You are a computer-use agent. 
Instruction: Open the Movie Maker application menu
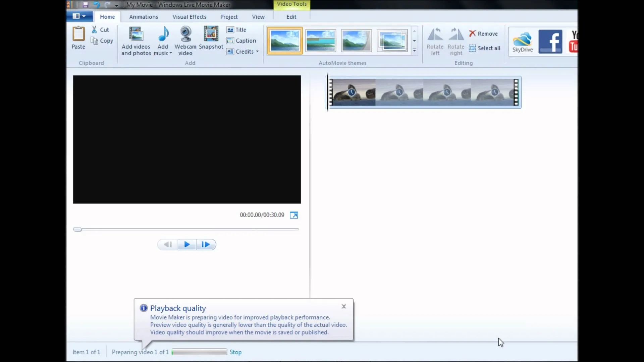coord(79,16)
